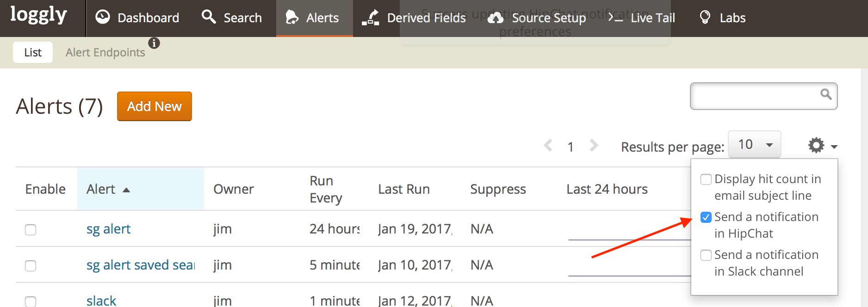Open the Live Tail menu item
Screen dimensions: 868x307
click(x=642, y=18)
